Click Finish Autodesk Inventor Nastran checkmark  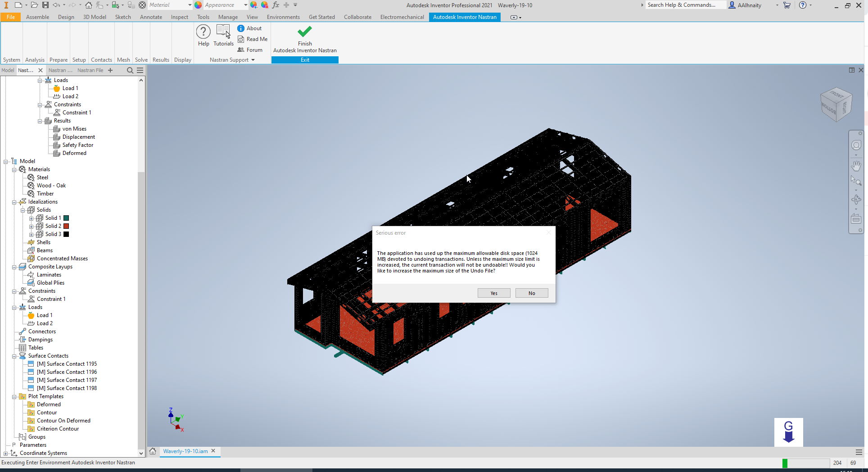coord(305,32)
